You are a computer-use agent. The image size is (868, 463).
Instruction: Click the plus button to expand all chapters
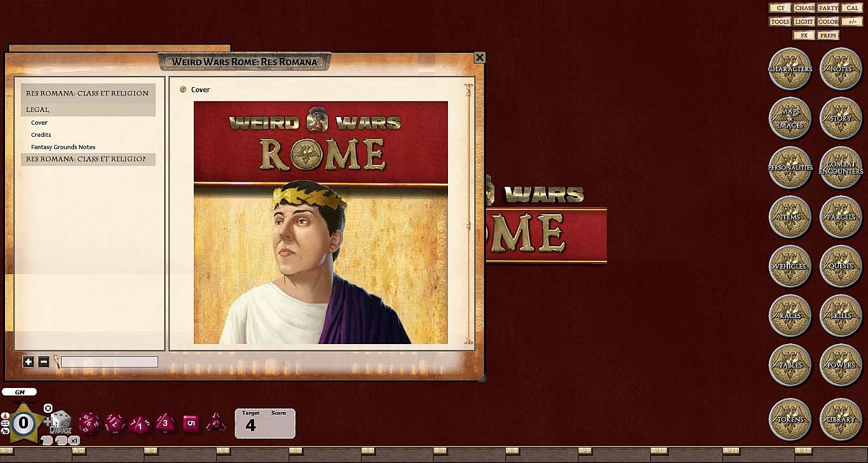(x=28, y=361)
